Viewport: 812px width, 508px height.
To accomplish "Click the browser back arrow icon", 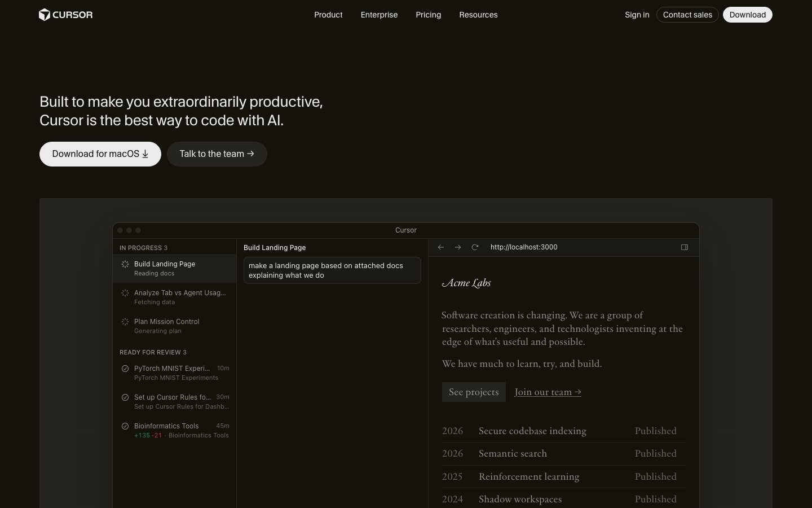I will [441, 247].
